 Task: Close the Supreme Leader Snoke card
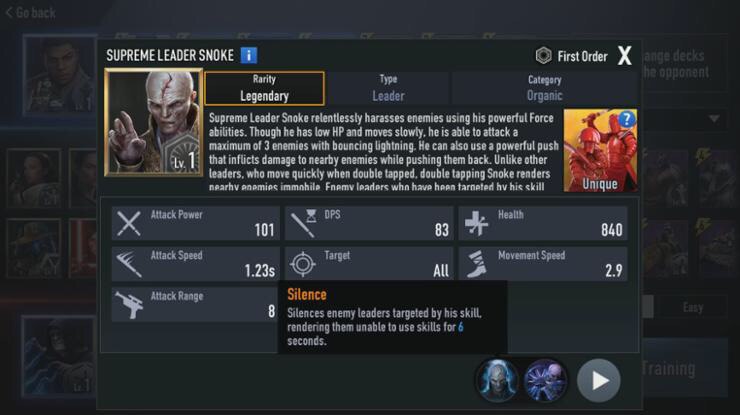point(624,56)
